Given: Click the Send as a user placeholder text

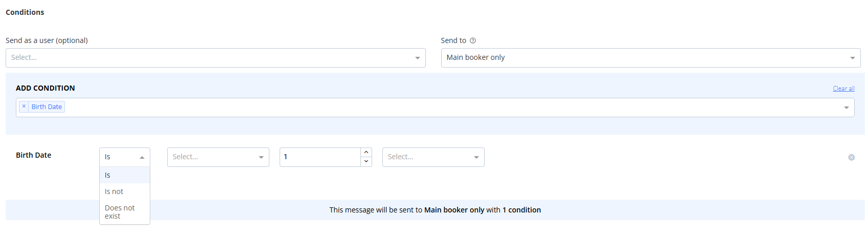Looking at the screenshot, I should coord(24,57).
